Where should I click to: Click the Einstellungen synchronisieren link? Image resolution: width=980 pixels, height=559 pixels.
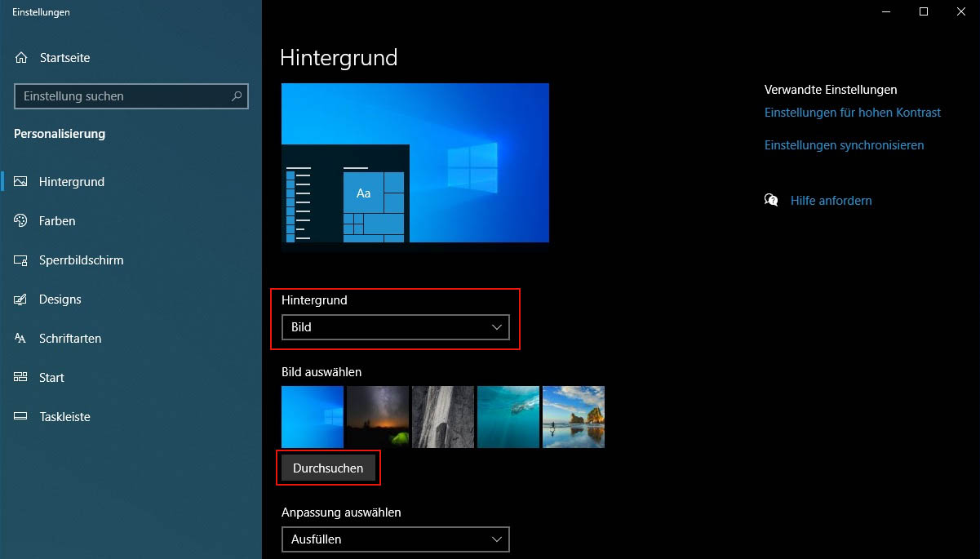[844, 145]
